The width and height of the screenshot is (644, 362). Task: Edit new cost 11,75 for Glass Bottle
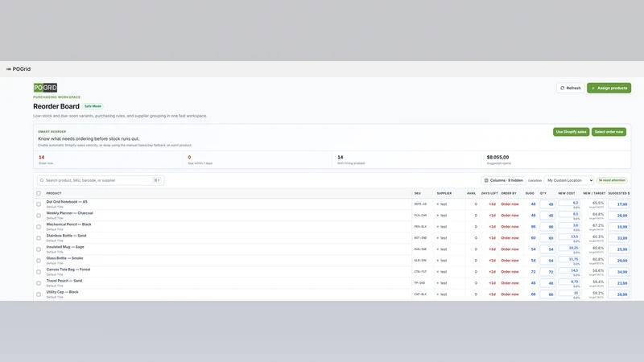click(569, 259)
